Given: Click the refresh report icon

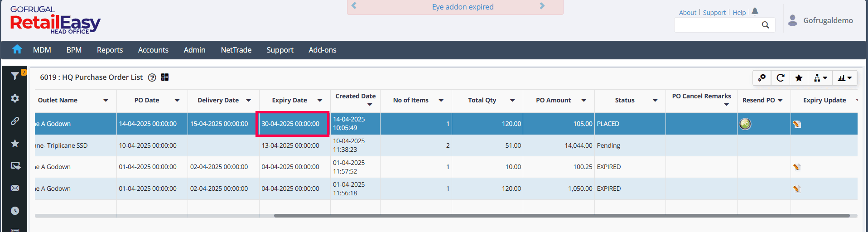Looking at the screenshot, I should pyautogui.click(x=780, y=78).
